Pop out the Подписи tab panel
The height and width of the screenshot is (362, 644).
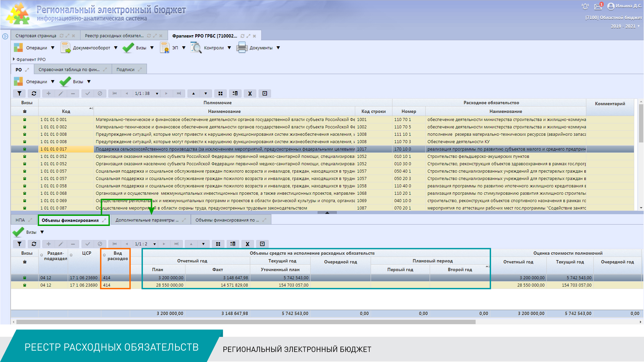(140, 70)
